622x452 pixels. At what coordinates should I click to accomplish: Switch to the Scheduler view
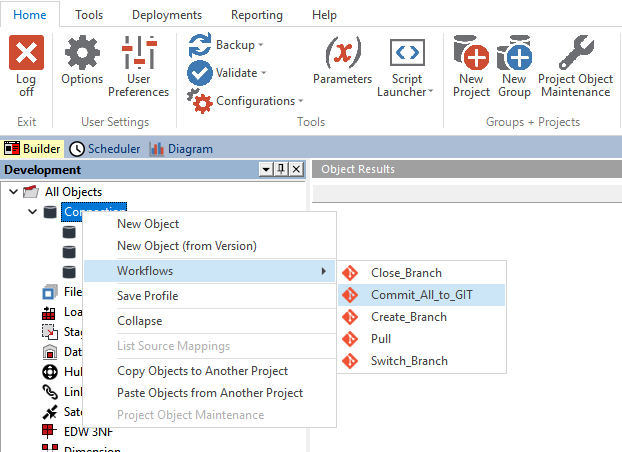pyautogui.click(x=105, y=149)
